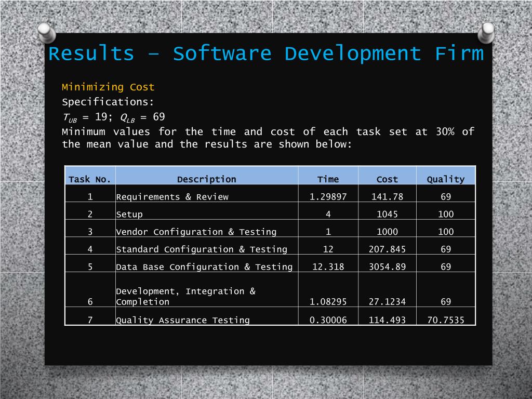Click the slide title 'Results – Software Development Firm'

(x=266, y=54)
